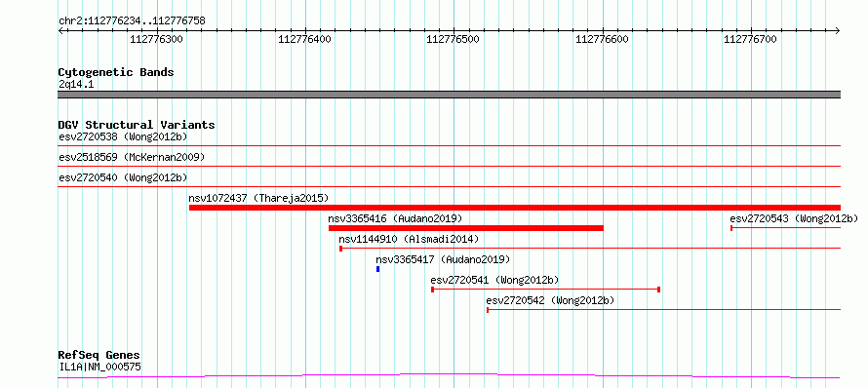Select the nsv3365416 thick red variant bar
Screen dimensions: 868x388
[x=465, y=228]
